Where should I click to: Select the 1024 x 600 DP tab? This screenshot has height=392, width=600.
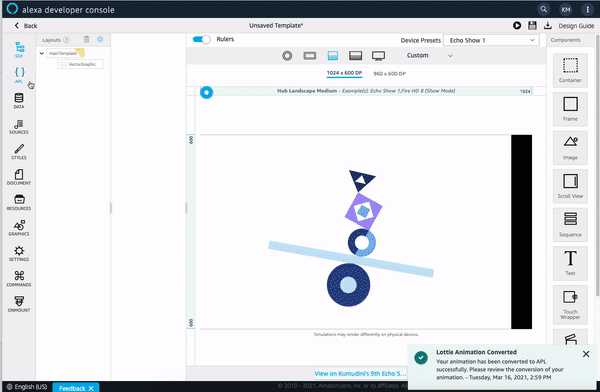pos(344,73)
